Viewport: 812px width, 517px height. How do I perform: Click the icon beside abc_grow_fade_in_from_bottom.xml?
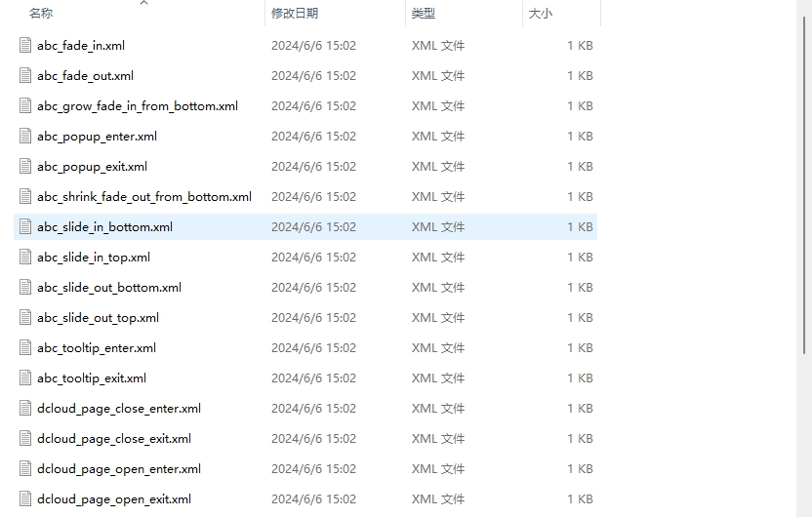[x=25, y=106]
